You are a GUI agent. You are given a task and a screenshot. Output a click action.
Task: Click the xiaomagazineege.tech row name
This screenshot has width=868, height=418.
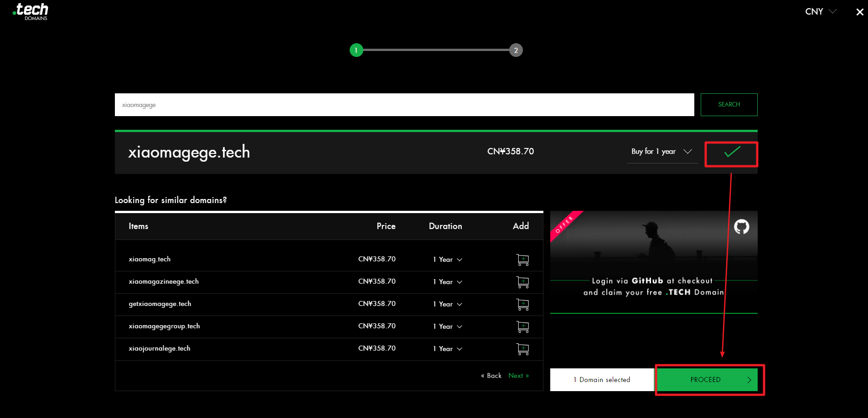[x=164, y=281]
